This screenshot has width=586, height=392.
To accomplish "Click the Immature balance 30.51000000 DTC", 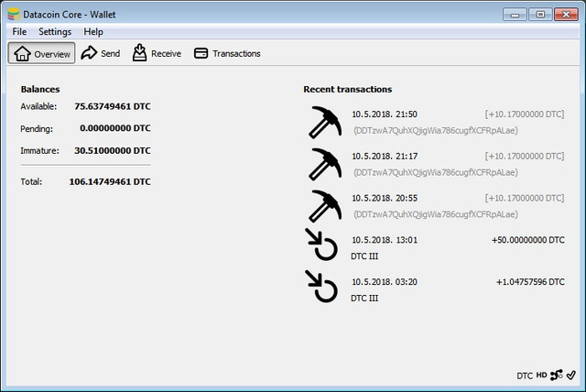I will pos(113,150).
